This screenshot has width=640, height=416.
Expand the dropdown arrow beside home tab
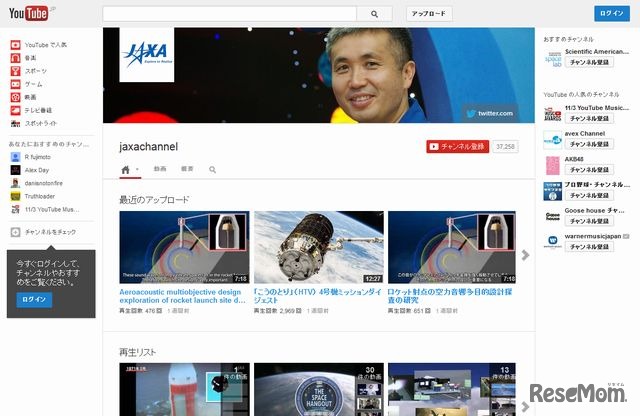[x=137, y=169]
